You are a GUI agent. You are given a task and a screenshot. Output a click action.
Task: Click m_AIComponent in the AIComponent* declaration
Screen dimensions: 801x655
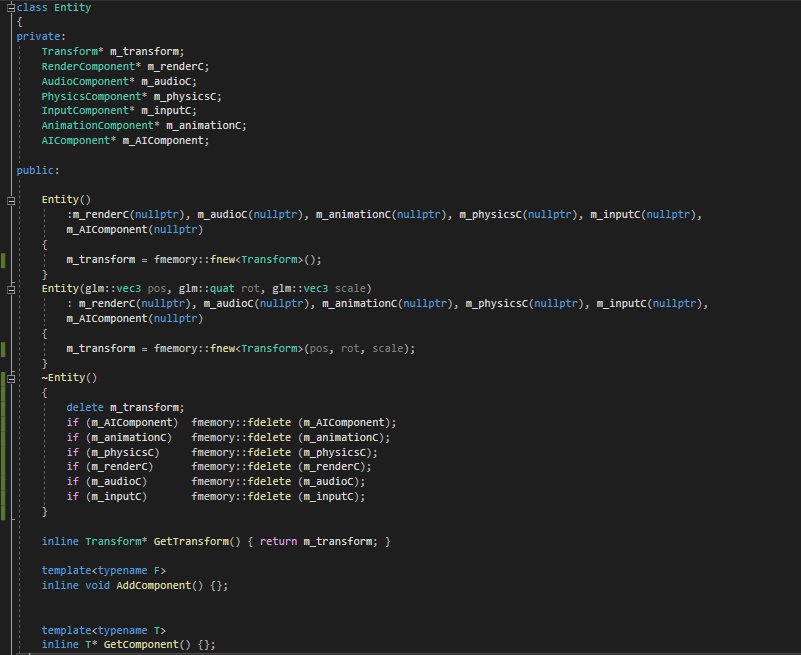(x=163, y=140)
